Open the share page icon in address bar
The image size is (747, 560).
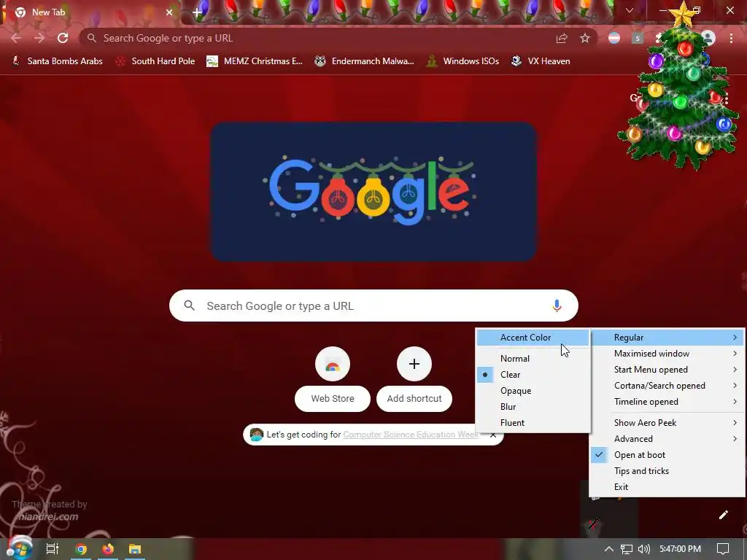(x=562, y=38)
